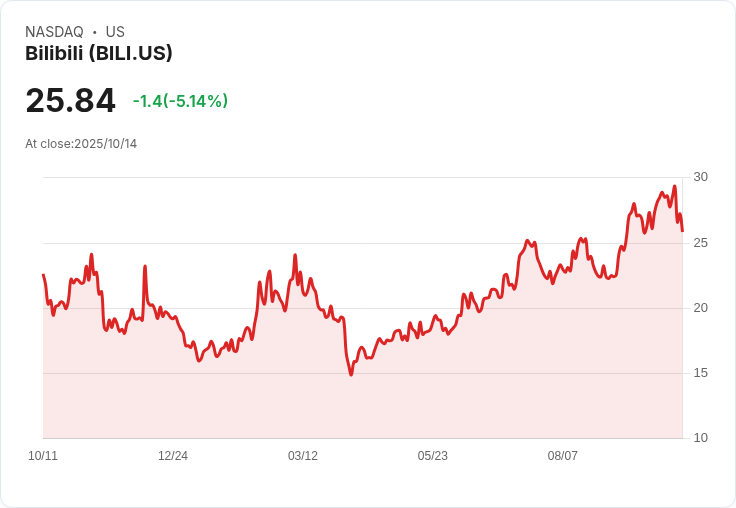This screenshot has width=736, height=508.
Task: Select the 10/11 date on x-axis
Action: tap(43, 456)
